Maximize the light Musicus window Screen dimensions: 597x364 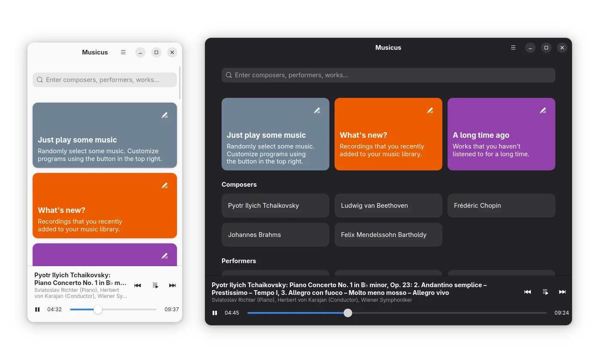pos(156,52)
